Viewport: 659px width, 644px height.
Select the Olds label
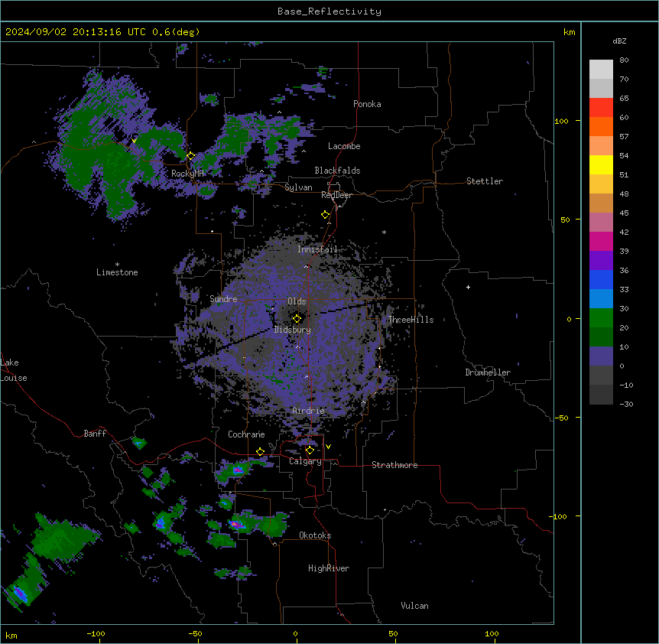[x=297, y=301]
